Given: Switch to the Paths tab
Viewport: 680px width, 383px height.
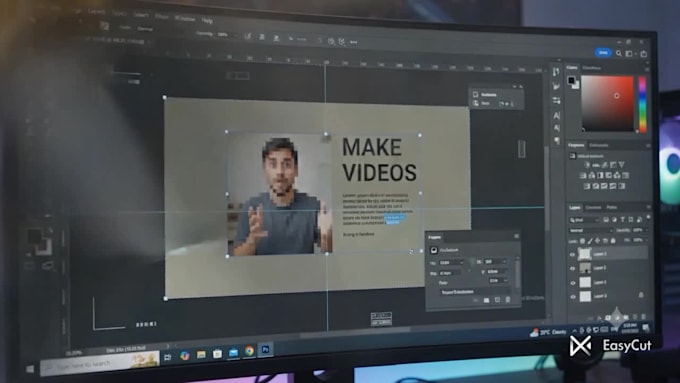Looking at the screenshot, I should tap(611, 207).
